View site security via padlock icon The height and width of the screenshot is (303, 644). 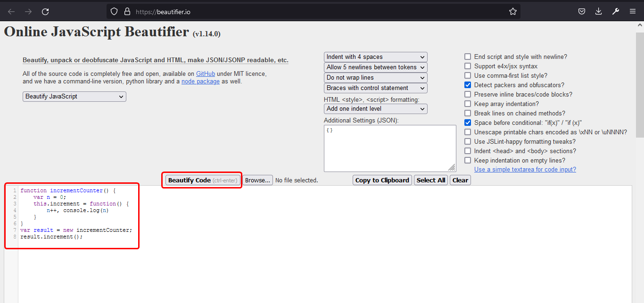(127, 11)
